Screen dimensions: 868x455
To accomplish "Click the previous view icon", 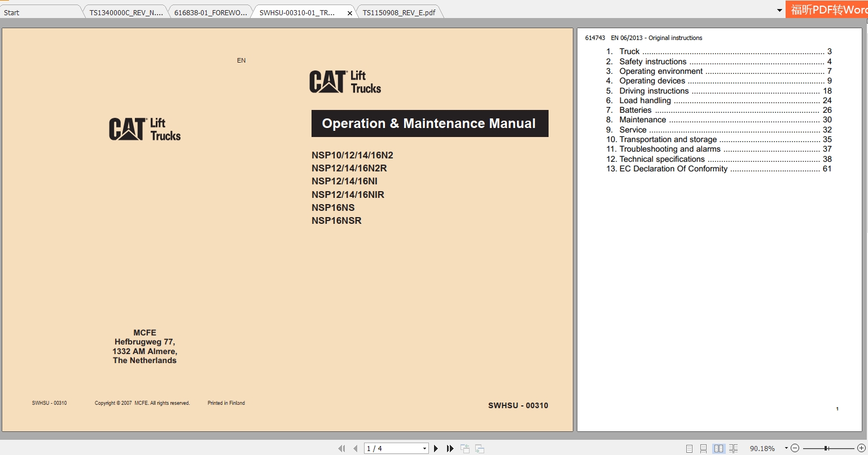I will 465,448.
